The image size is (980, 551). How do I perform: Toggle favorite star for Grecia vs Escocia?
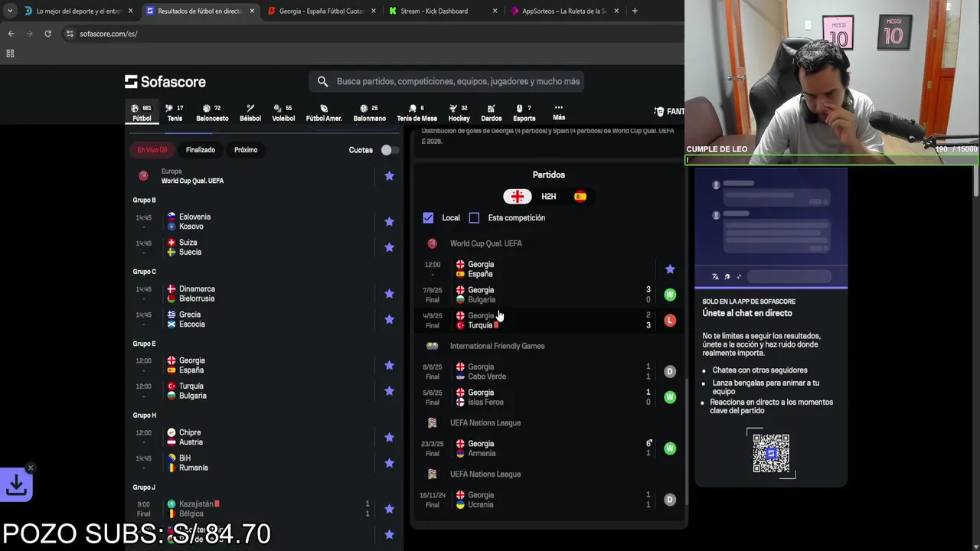(x=389, y=319)
